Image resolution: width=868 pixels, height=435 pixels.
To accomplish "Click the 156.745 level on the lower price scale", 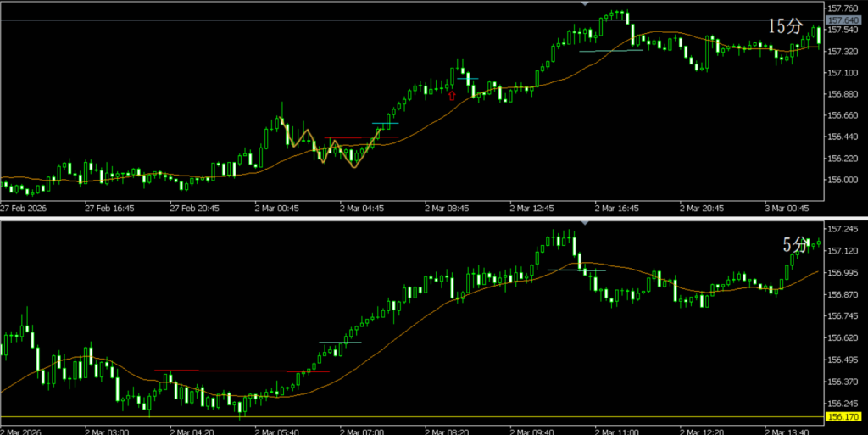I will click(844, 316).
